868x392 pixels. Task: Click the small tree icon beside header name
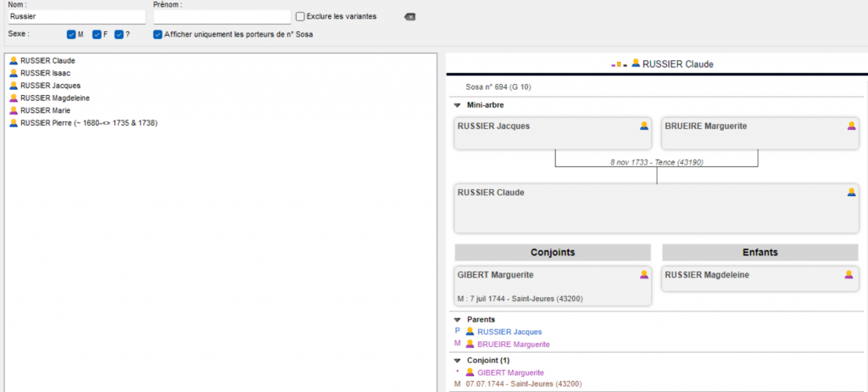coord(619,64)
